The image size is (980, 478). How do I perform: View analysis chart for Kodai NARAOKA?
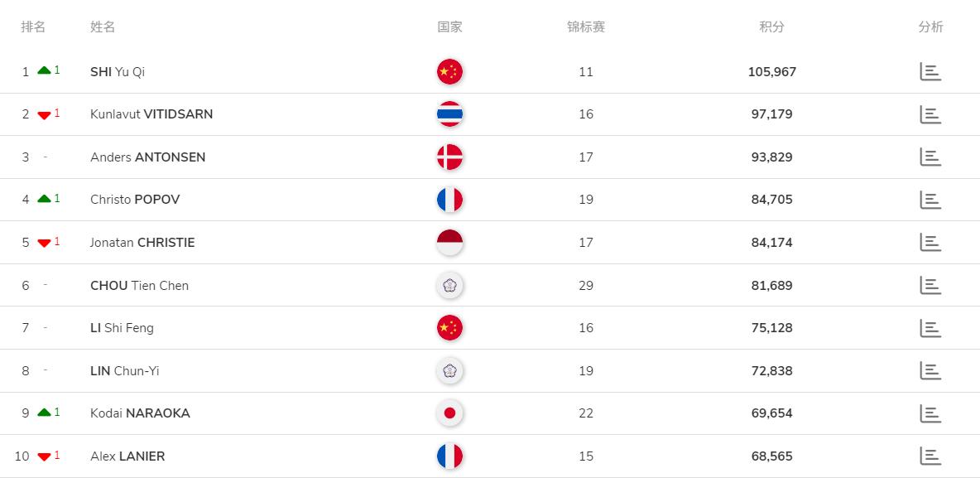click(930, 413)
